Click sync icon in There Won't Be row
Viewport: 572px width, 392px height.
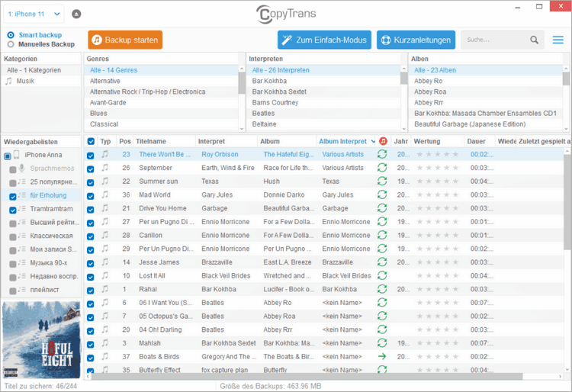(382, 154)
